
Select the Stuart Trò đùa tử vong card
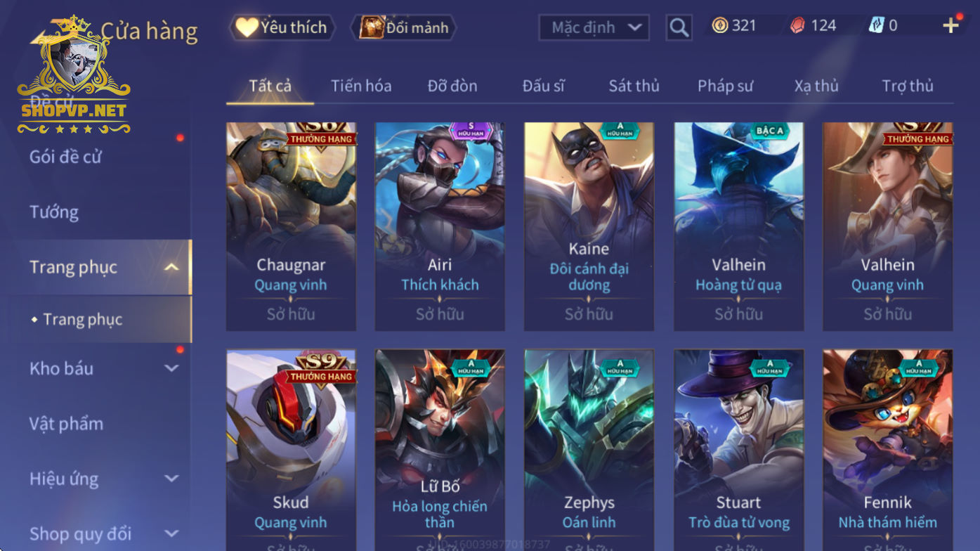point(738,450)
